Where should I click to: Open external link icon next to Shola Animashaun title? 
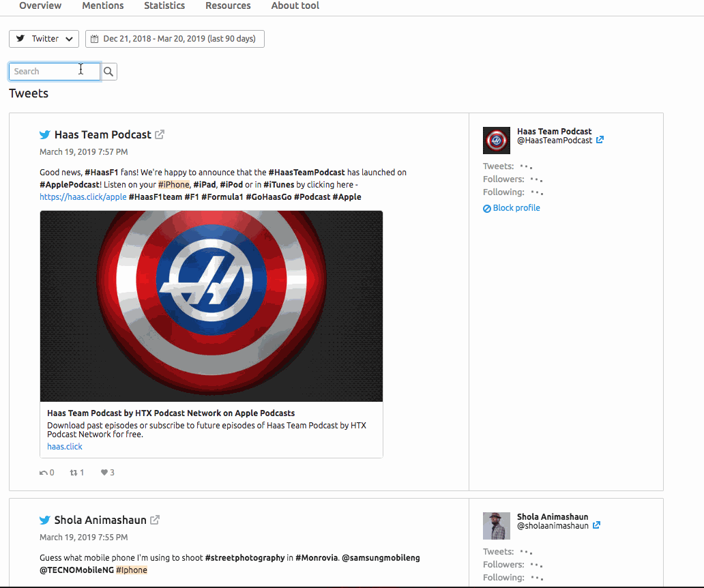click(155, 520)
